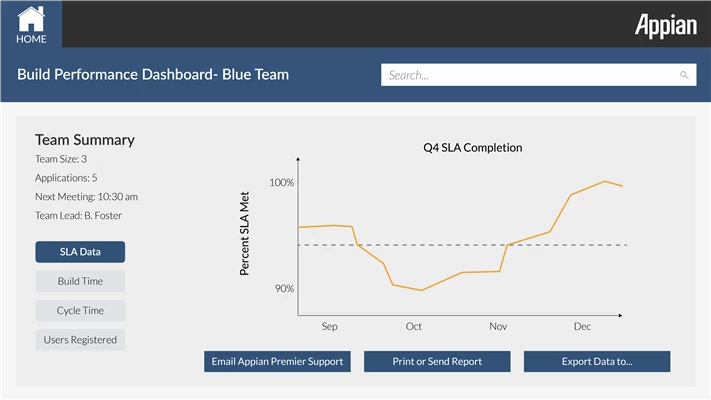Click the Dec label on chart axis
The image size is (711, 400).
click(582, 326)
